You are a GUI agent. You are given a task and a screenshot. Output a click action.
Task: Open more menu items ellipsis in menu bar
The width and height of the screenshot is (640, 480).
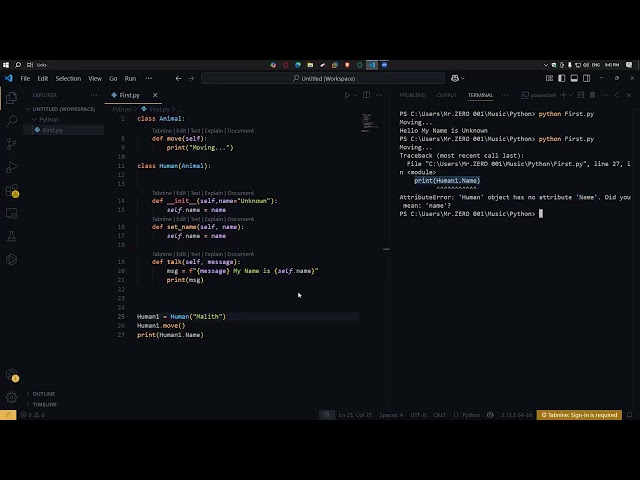click(149, 78)
